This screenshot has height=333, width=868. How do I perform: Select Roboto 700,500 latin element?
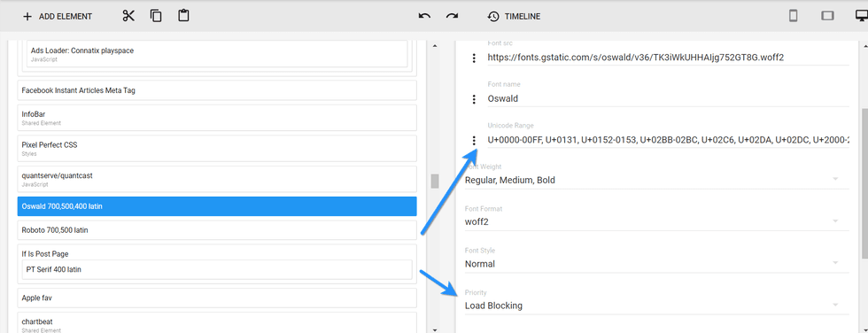click(x=217, y=230)
